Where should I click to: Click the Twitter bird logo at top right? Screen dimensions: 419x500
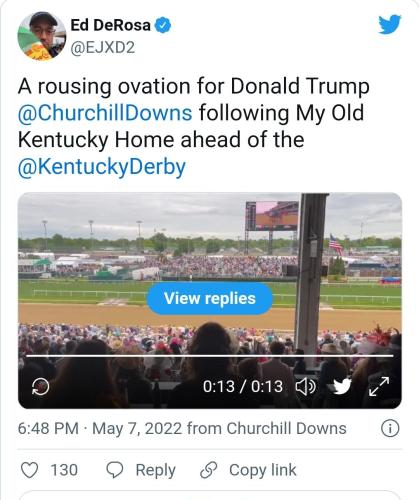click(389, 24)
